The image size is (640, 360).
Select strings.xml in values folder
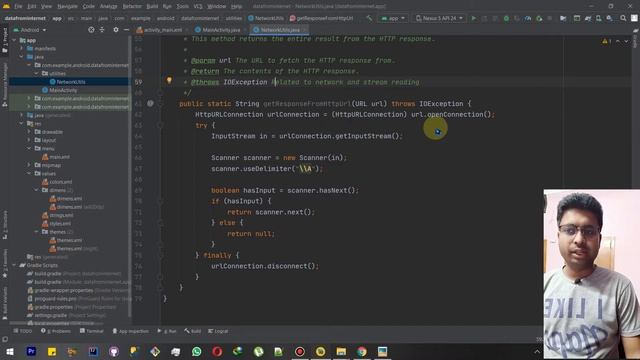pyautogui.click(x=61, y=215)
